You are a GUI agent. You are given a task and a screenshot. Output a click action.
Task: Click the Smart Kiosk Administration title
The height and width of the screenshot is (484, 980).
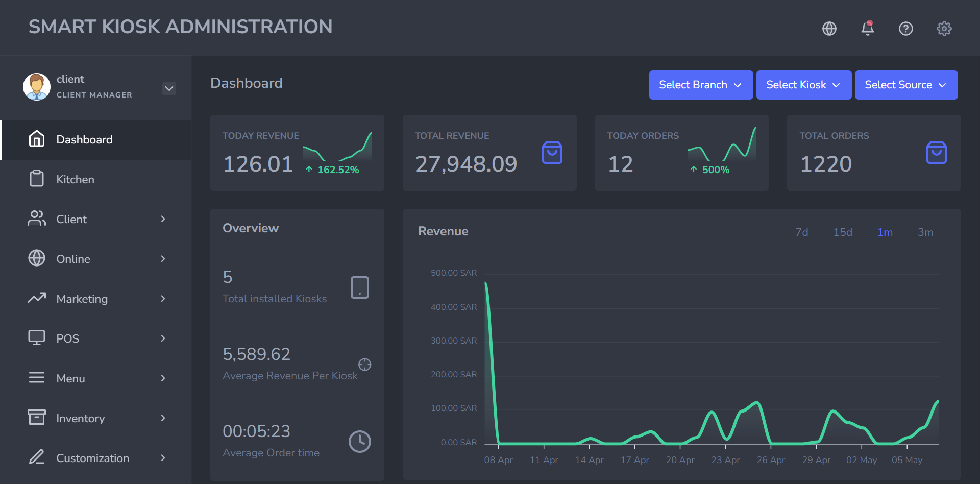(x=180, y=27)
